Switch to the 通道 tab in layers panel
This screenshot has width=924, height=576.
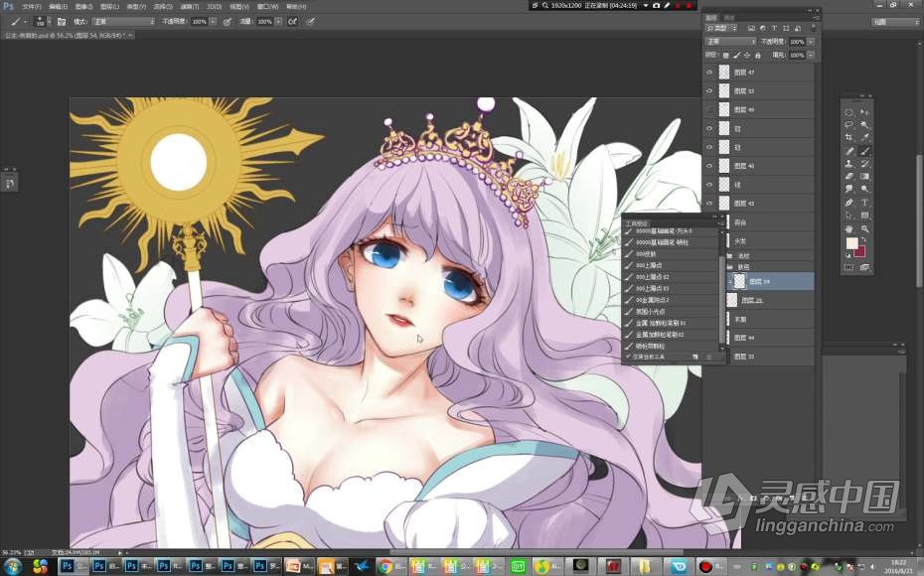pos(729,18)
